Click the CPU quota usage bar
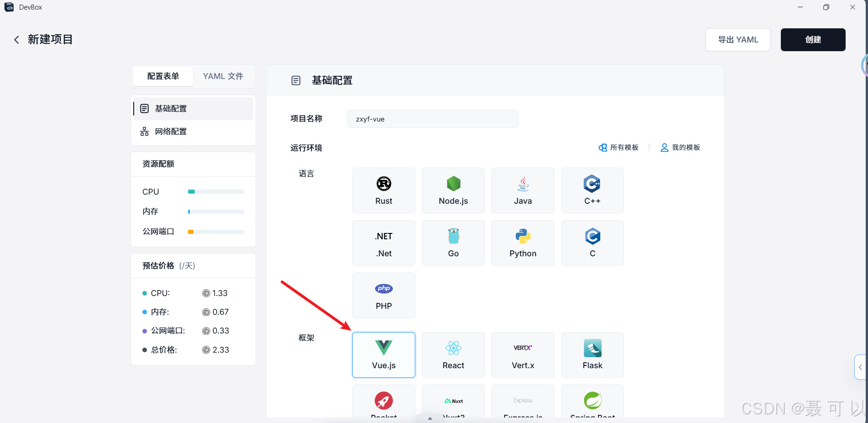Screen dimensions: 868x423 pyautogui.click(x=216, y=192)
